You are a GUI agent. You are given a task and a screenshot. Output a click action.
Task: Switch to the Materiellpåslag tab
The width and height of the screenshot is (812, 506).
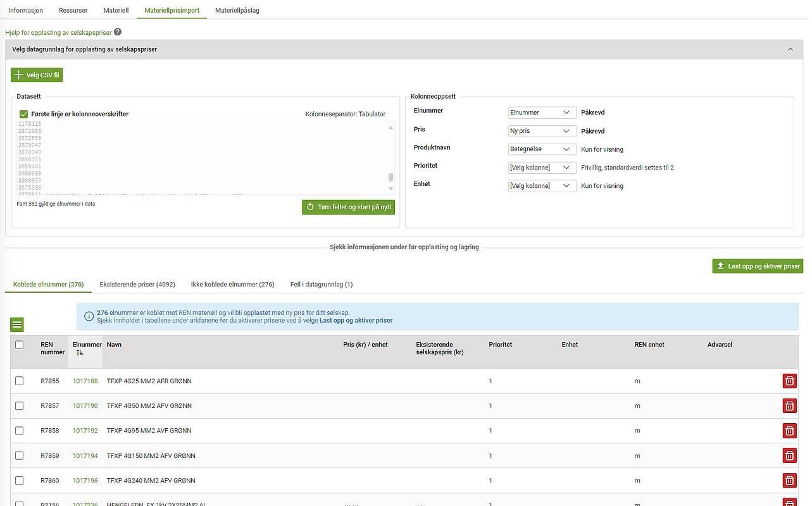237,11
